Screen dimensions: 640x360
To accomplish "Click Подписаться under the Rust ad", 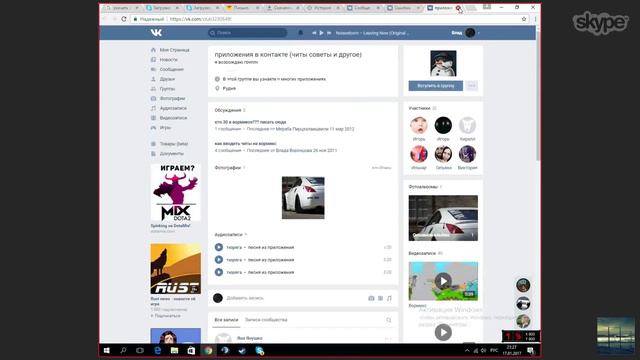I will 166,316.
